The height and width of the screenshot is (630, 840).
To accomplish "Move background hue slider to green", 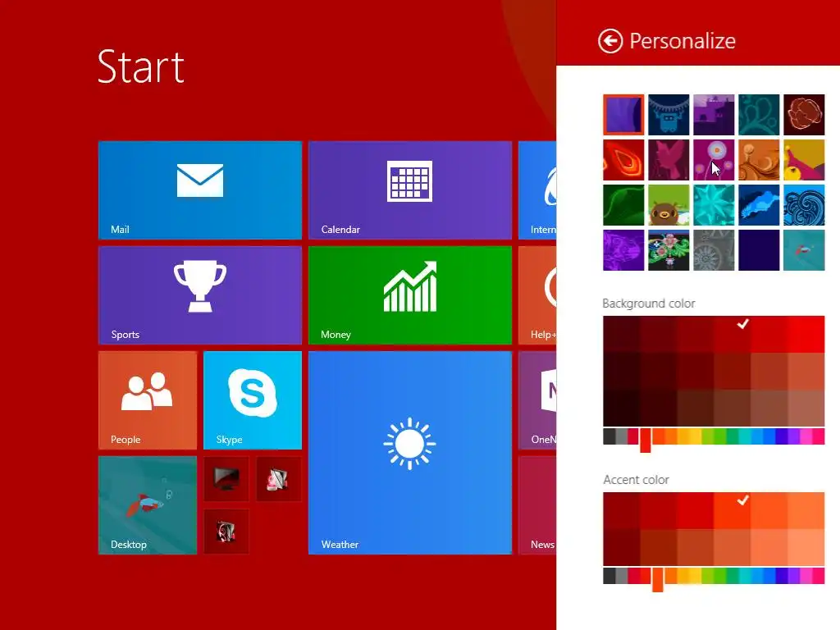I will (x=720, y=436).
